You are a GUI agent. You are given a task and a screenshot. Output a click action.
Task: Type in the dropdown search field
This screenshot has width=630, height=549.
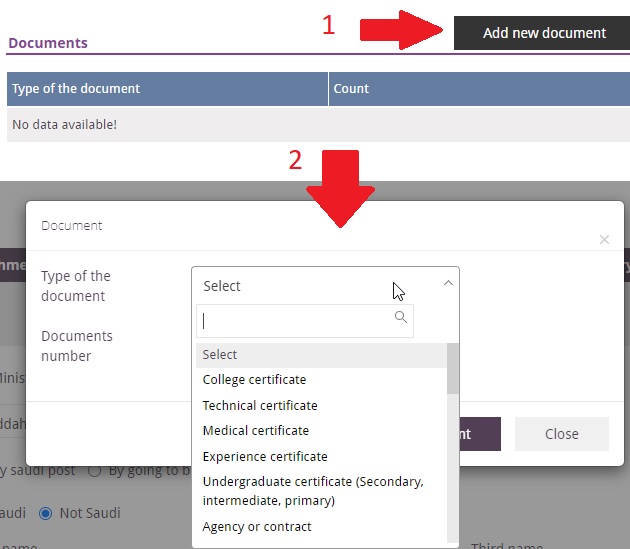[x=295, y=320]
